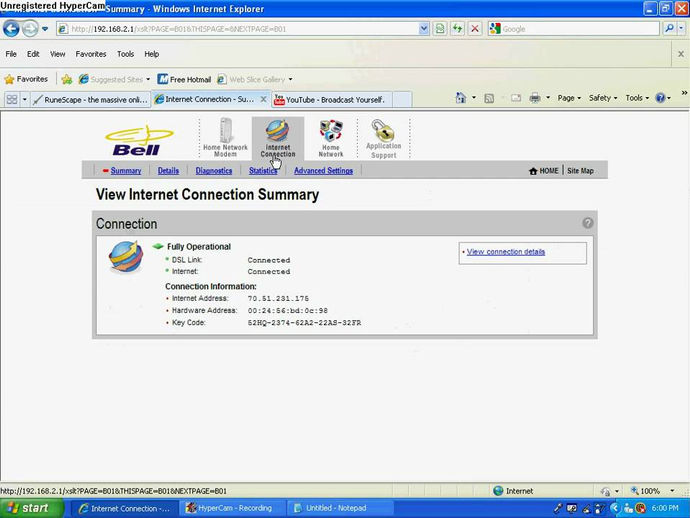Open the Help menu
This screenshot has height=518, width=690.
pos(151,54)
